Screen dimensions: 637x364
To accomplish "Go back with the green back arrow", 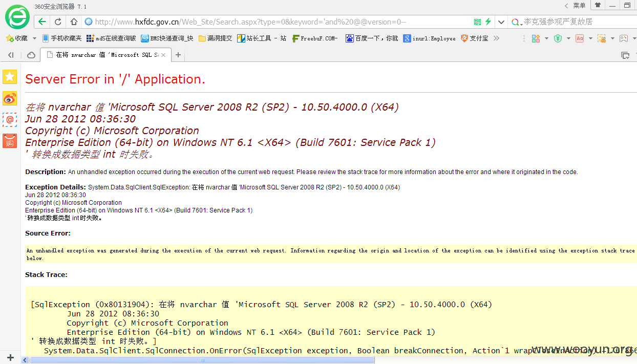I will click(43, 22).
